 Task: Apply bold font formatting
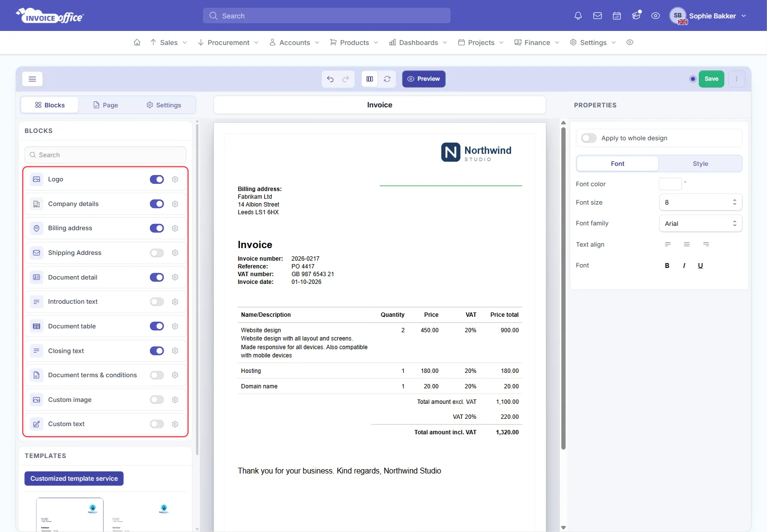pyautogui.click(x=667, y=266)
